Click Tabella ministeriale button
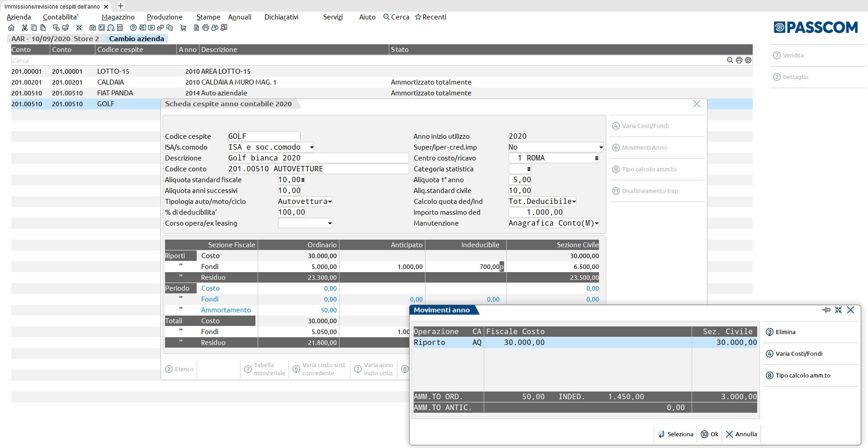 265,369
